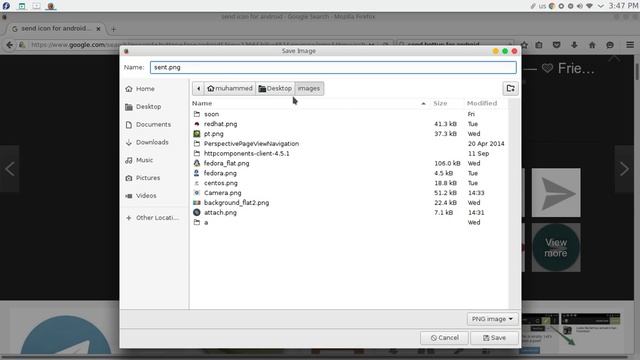Click the volume icon in system tray
The width and height of the screenshot is (640, 360).
pyautogui.click(x=580, y=6)
